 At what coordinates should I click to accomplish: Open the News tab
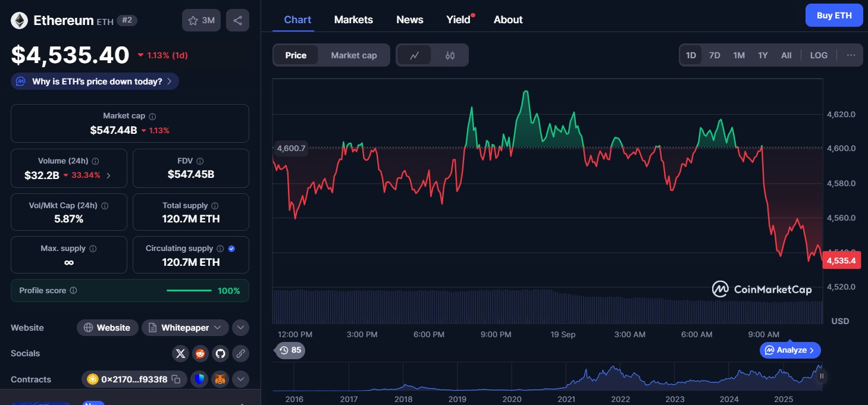point(409,20)
